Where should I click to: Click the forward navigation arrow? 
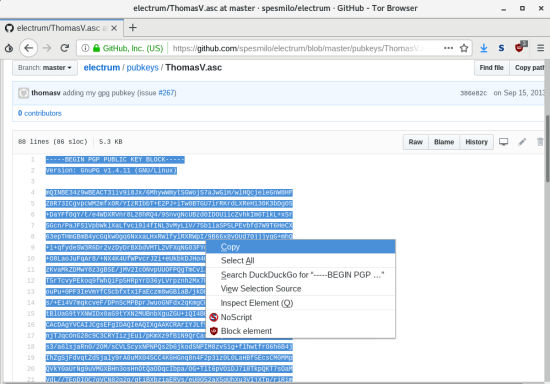click(x=47, y=48)
